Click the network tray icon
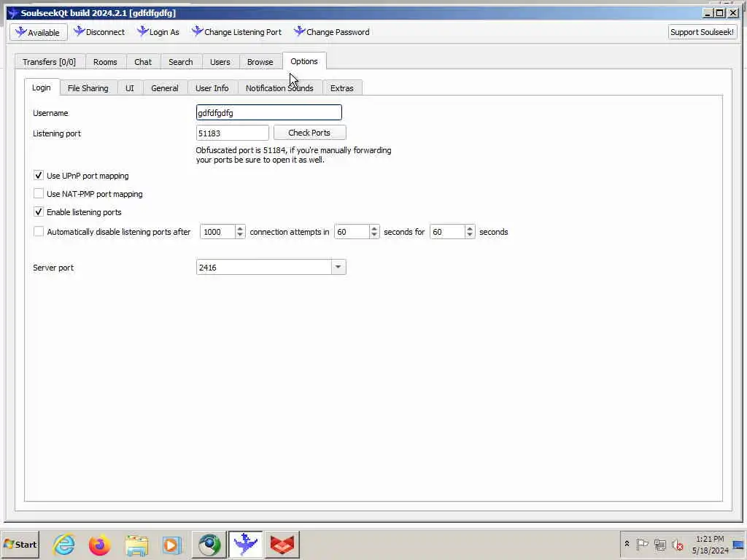 [659, 544]
